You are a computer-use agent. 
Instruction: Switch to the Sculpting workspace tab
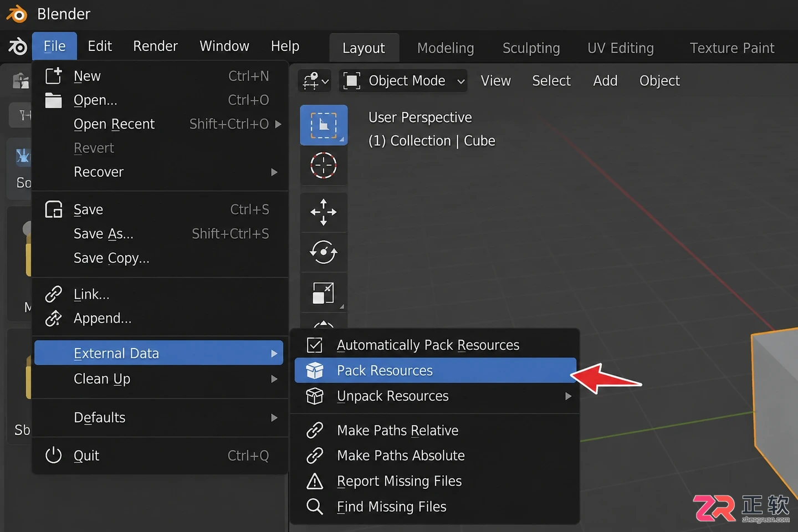click(x=531, y=48)
